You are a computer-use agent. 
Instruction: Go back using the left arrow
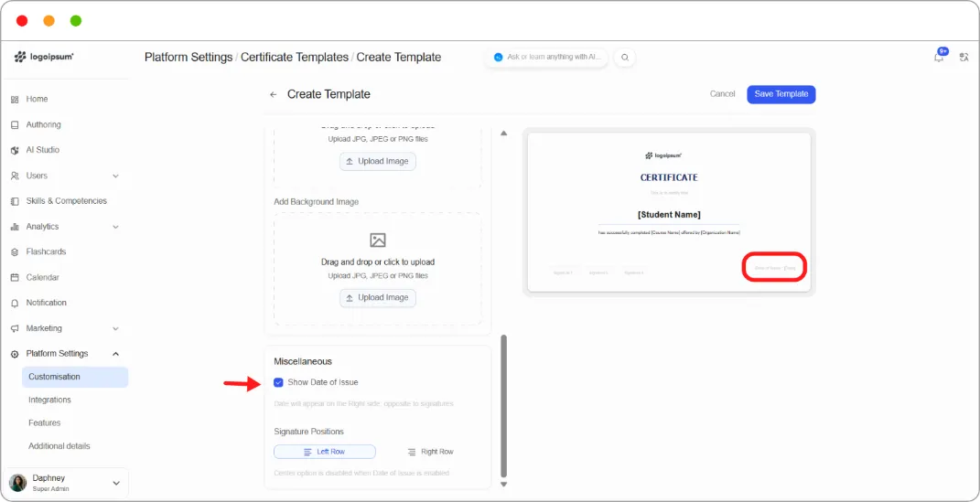tap(273, 94)
